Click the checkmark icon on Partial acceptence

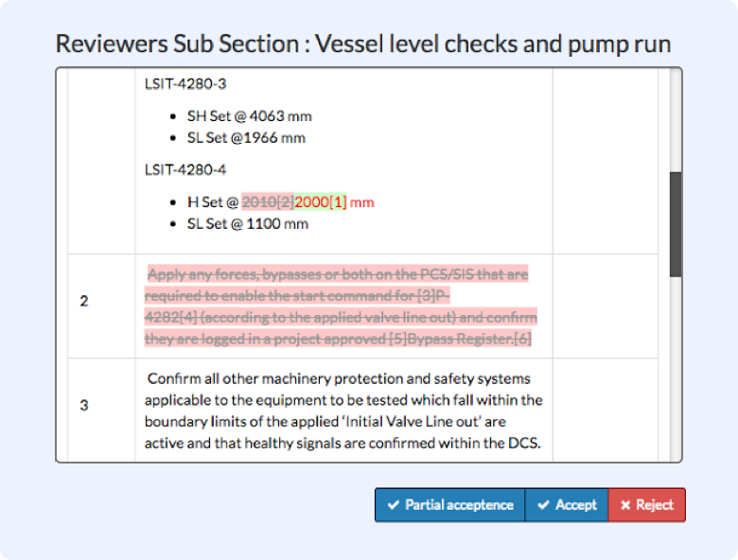(x=394, y=505)
